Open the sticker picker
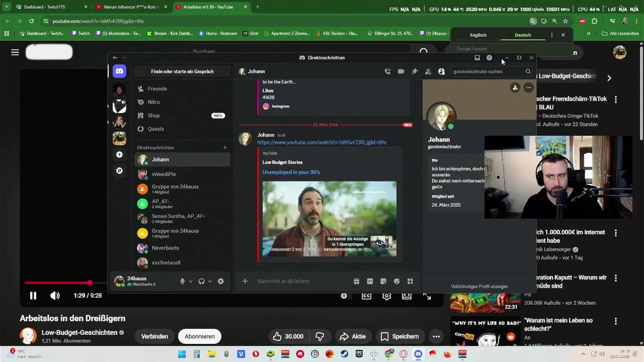The image size is (644, 362). [x=383, y=282]
